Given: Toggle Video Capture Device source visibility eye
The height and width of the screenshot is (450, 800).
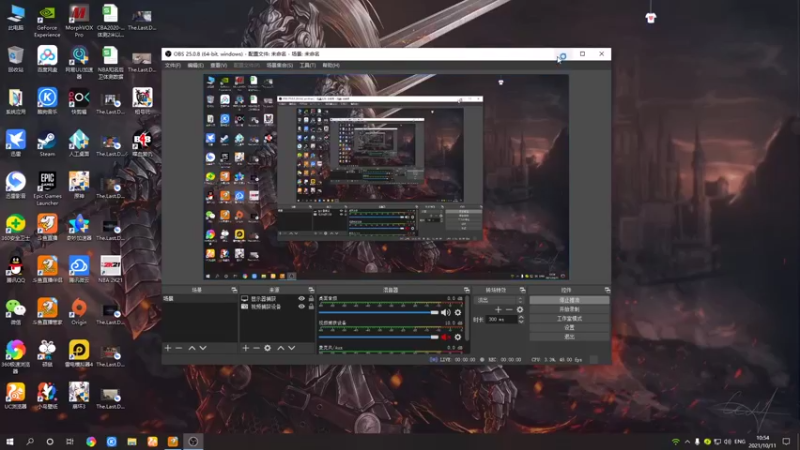Looking at the screenshot, I should pos(302,307).
